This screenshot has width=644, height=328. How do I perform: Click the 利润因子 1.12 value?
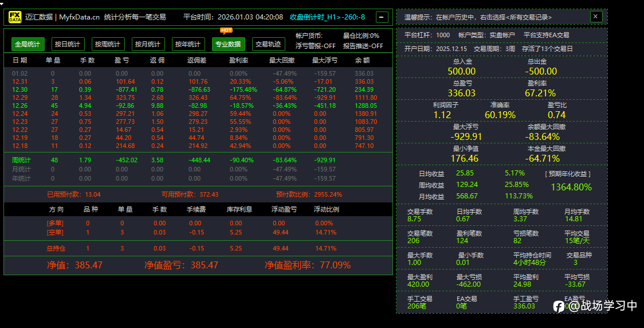[442, 115]
